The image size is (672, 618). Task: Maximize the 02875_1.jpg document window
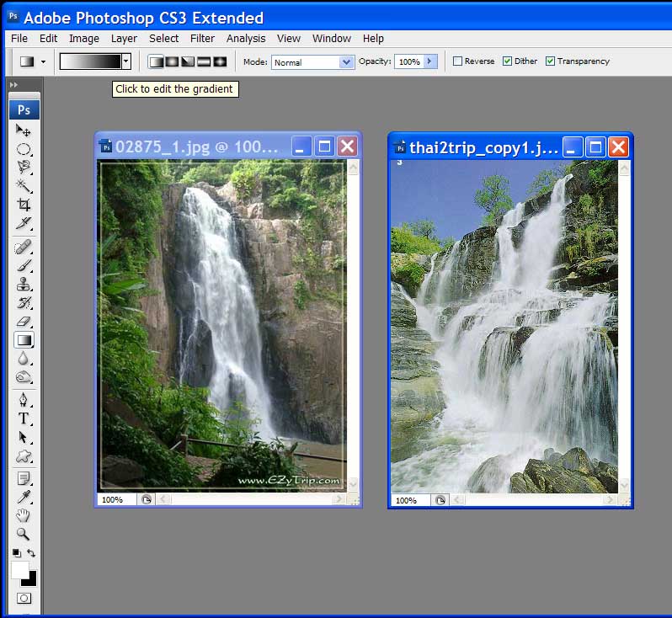pyautogui.click(x=324, y=147)
